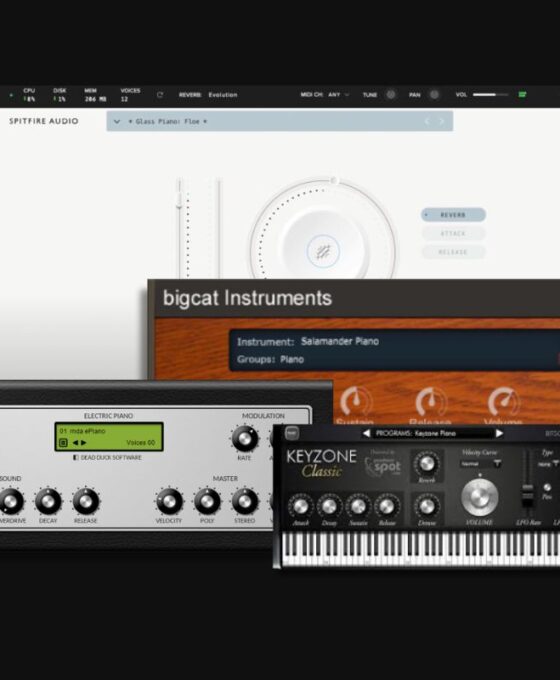Click the large Spitfire center knob
Image resolution: width=560 pixels, height=680 pixels.
(x=323, y=251)
